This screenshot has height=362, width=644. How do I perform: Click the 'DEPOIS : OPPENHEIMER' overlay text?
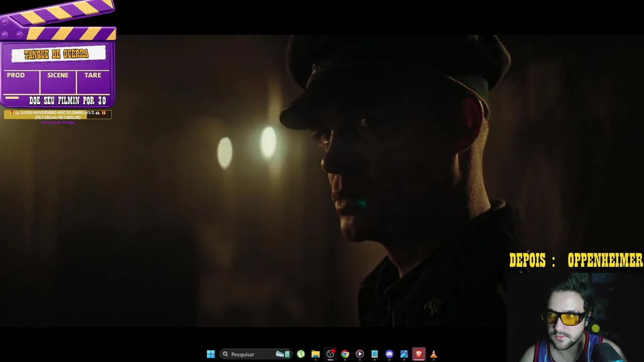576,260
